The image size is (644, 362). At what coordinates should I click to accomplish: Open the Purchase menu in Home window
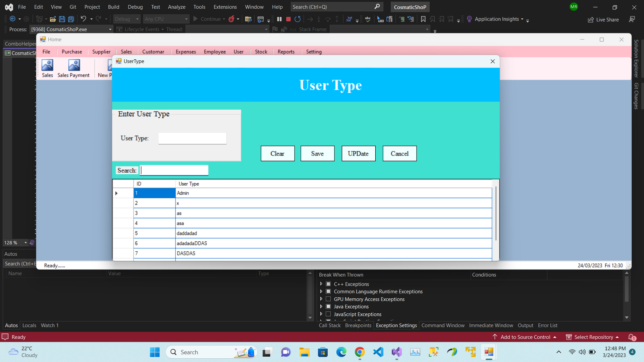pyautogui.click(x=72, y=52)
